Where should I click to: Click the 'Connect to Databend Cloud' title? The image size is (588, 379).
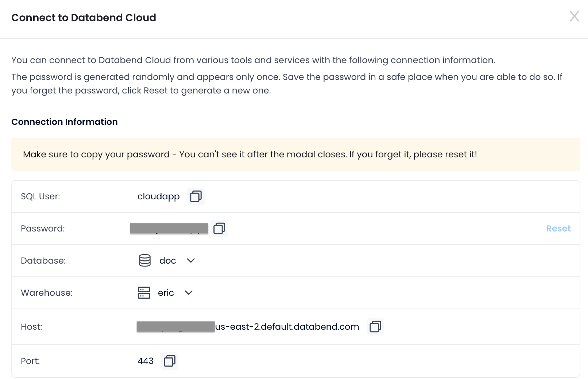[x=84, y=18]
